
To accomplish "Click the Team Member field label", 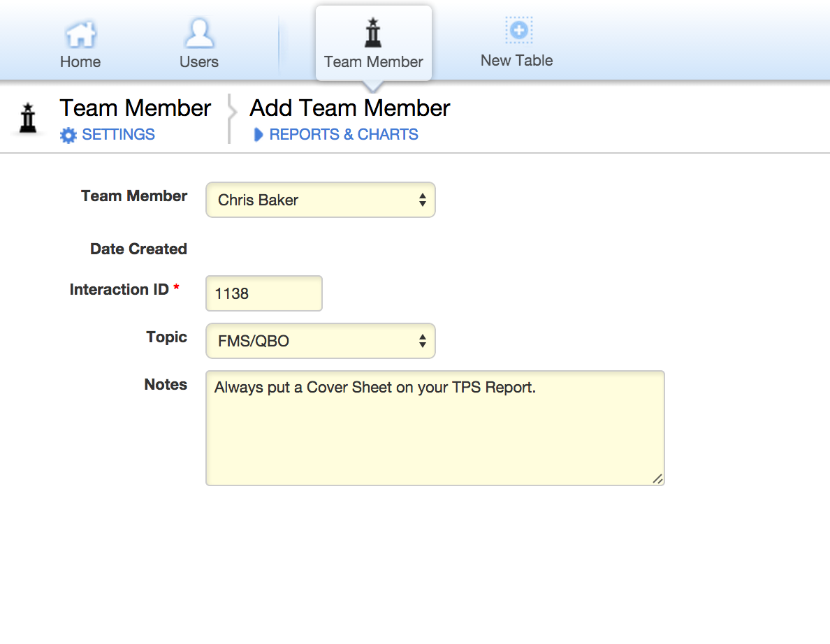I will click(x=134, y=196).
